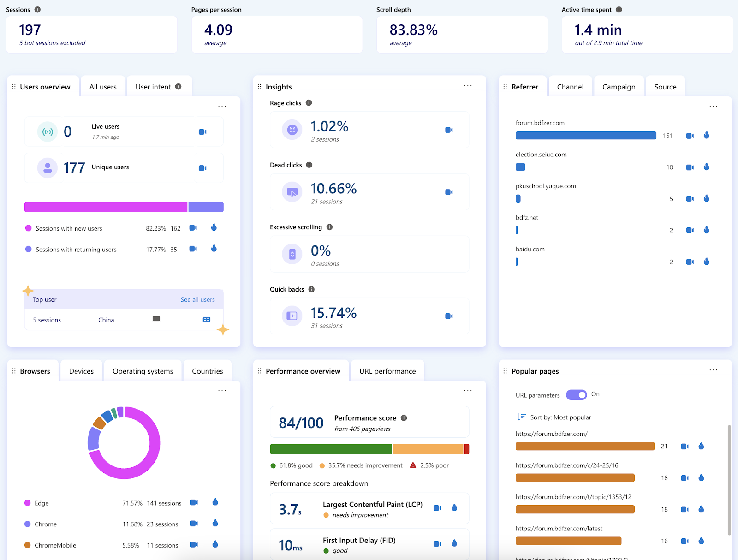This screenshot has height=560, width=738.
Task: Switch to the User intent tab
Action: click(x=158, y=87)
